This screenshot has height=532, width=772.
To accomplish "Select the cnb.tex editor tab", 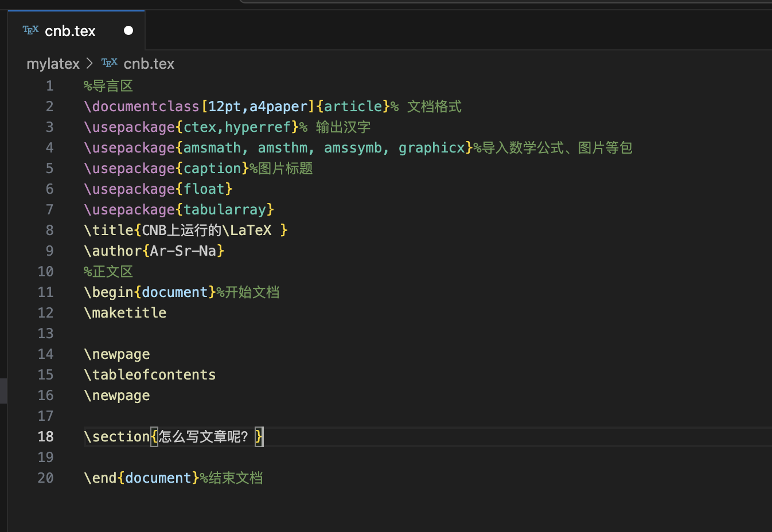I will pyautogui.click(x=76, y=30).
